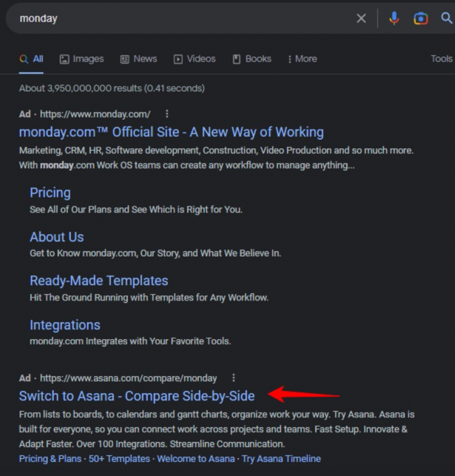The width and height of the screenshot is (455, 476).
Task: Switch to the Books tab
Action: click(252, 59)
